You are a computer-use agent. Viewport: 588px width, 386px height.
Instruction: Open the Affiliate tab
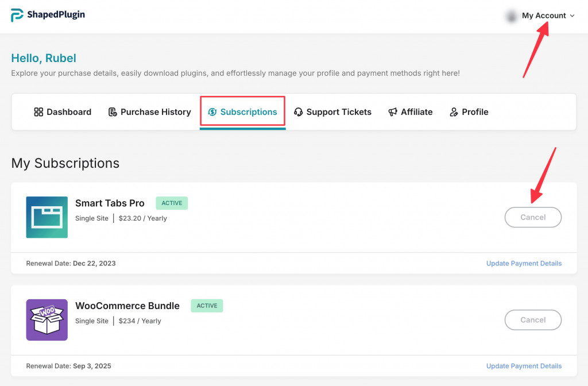[410, 112]
